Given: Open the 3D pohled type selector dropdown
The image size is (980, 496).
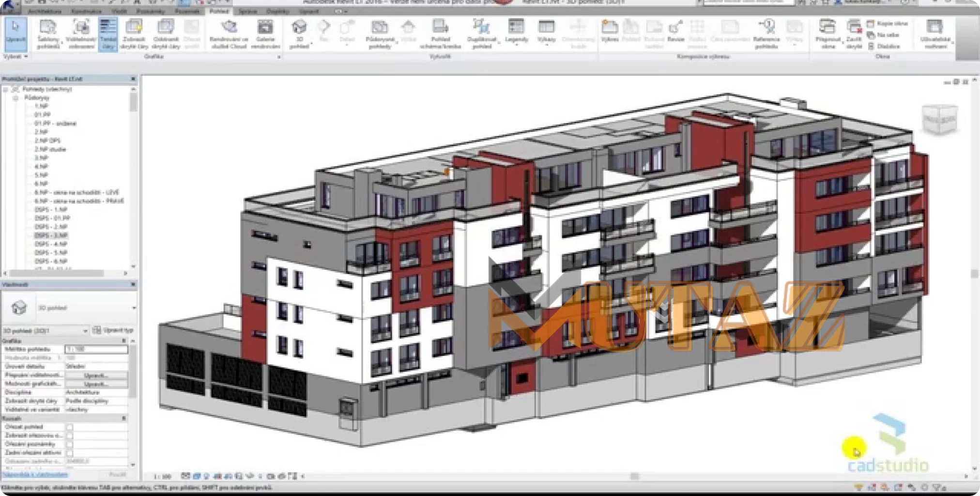Looking at the screenshot, I should coord(134,308).
